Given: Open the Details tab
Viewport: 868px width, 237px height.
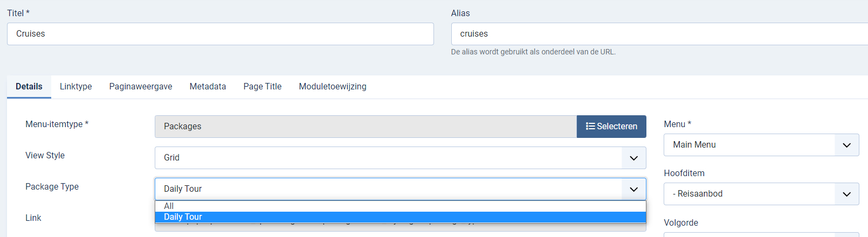Looking at the screenshot, I should [29, 87].
